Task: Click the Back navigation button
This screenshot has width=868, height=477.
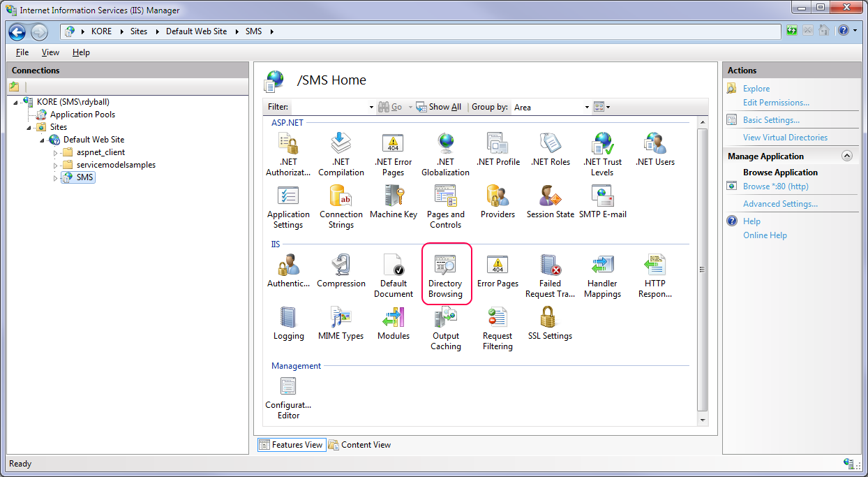Action: pyautogui.click(x=17, y=31)
